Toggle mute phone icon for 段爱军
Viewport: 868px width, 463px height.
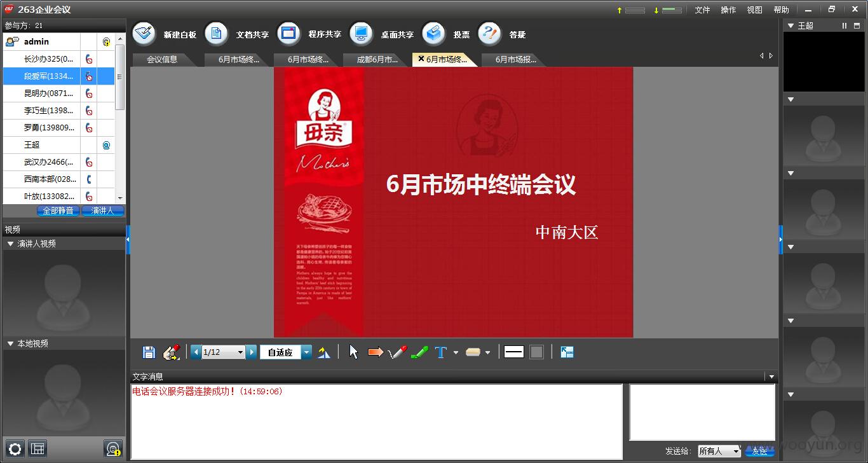(x=89, y=76)
